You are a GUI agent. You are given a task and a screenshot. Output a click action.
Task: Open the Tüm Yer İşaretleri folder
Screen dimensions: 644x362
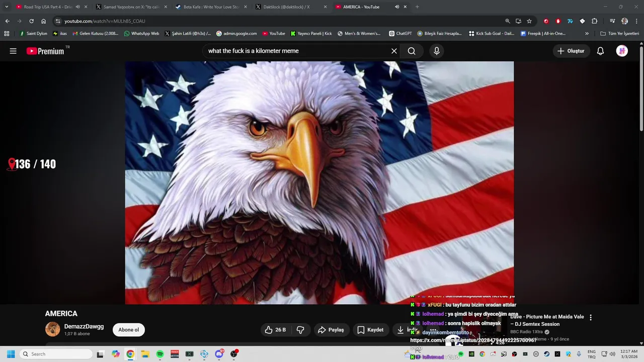[620, 34]
